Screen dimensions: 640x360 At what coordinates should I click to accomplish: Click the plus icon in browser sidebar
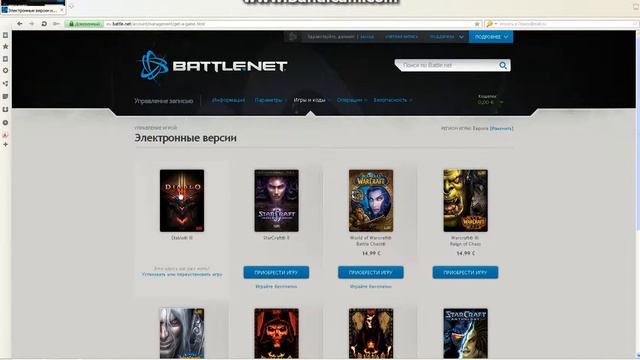coord(5,144)
